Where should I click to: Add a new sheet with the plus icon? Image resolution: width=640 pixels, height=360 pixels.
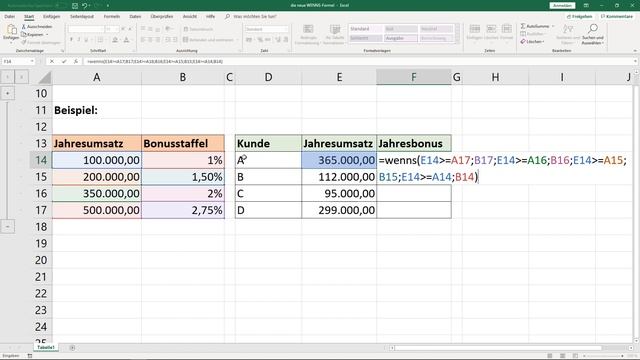(x=72, y=348)
